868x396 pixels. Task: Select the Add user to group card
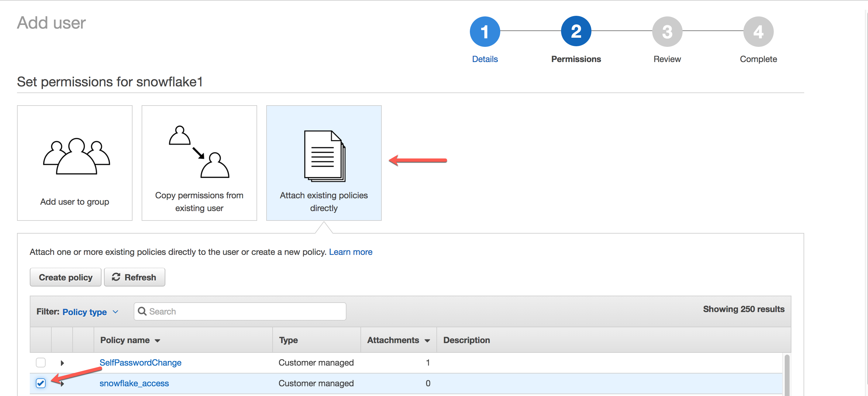pos(74,163)
